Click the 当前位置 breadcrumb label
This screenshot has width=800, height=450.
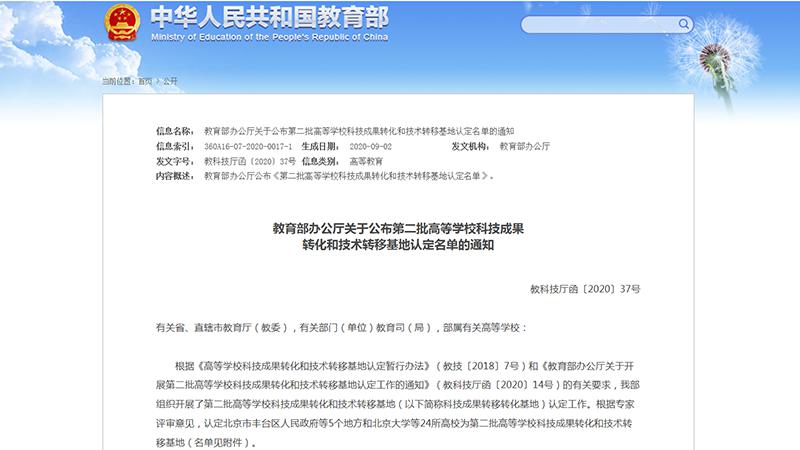(x=116, y=81)
